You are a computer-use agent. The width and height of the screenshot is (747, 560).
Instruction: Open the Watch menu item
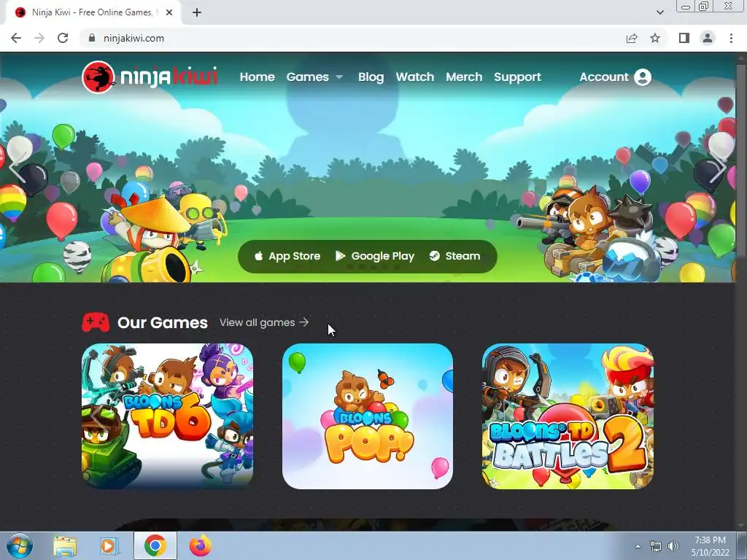[415, 77]
